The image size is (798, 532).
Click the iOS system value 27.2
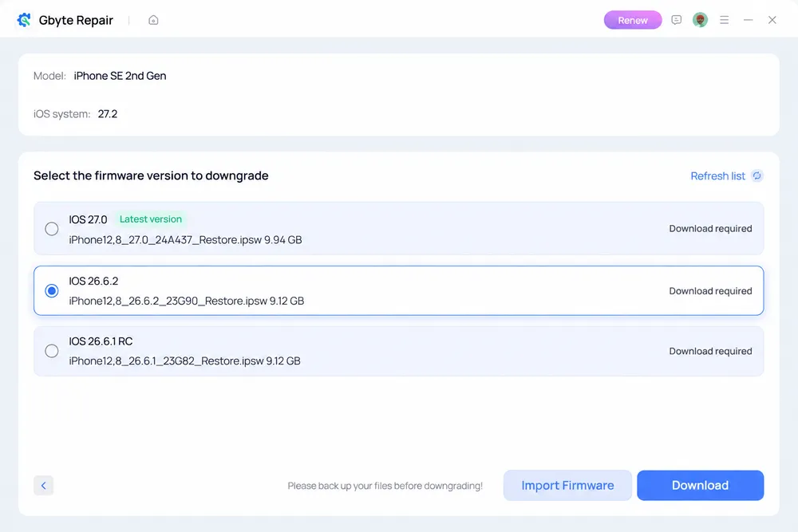point(108,114)
